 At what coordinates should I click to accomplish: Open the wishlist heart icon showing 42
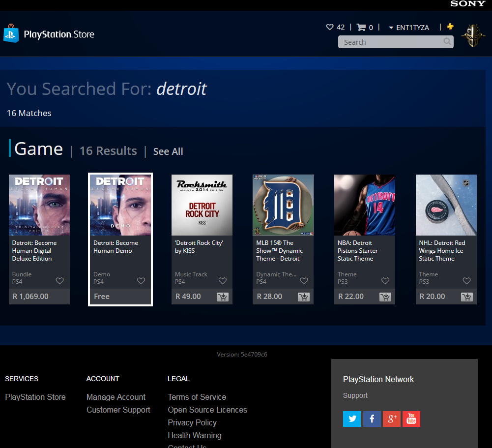click(x=329, y=27)
